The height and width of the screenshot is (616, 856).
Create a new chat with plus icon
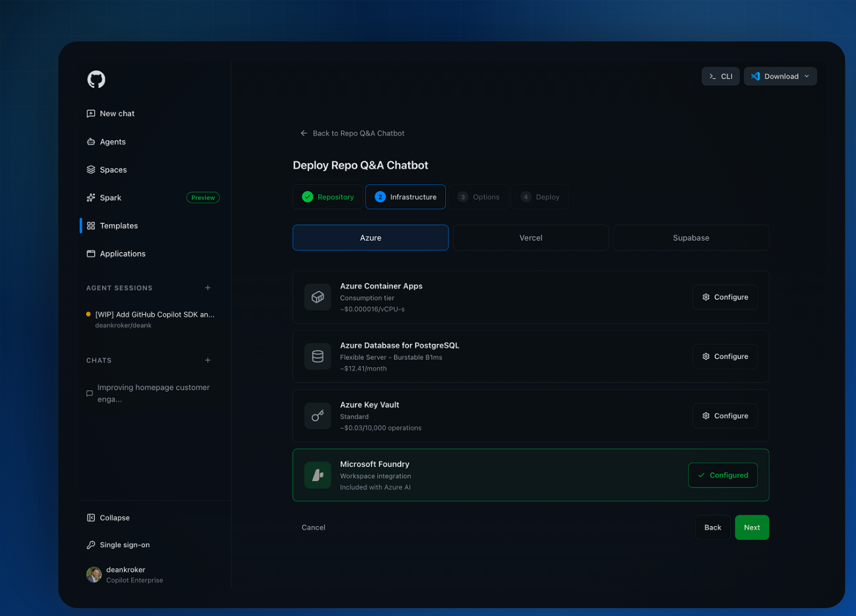click(208, 360)
